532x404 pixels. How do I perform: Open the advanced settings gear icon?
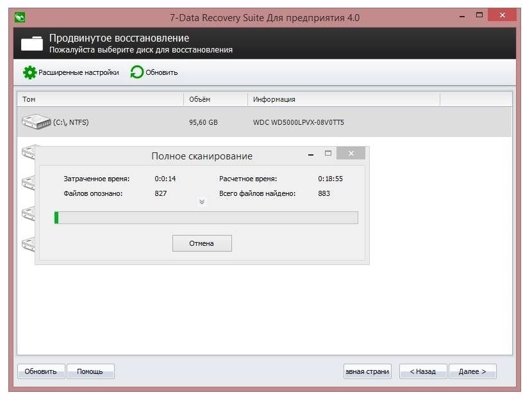pyautogui.click(x=29, y=72)
